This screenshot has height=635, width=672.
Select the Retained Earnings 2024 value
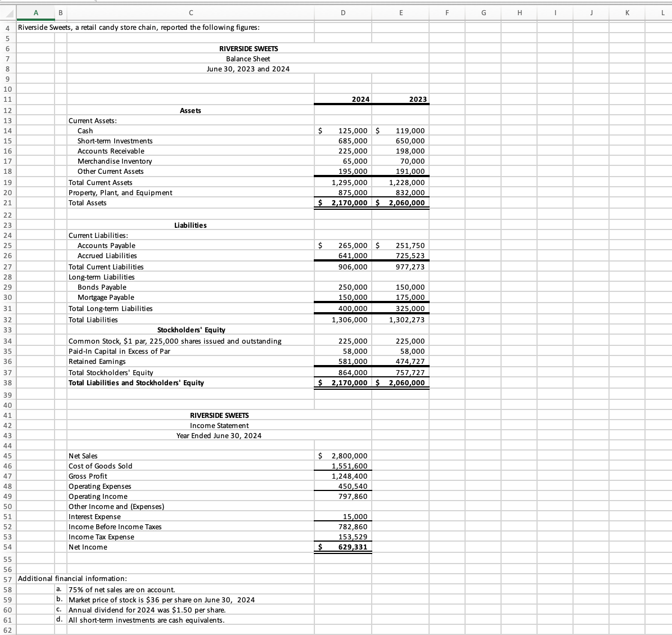[x=343, y=361]
